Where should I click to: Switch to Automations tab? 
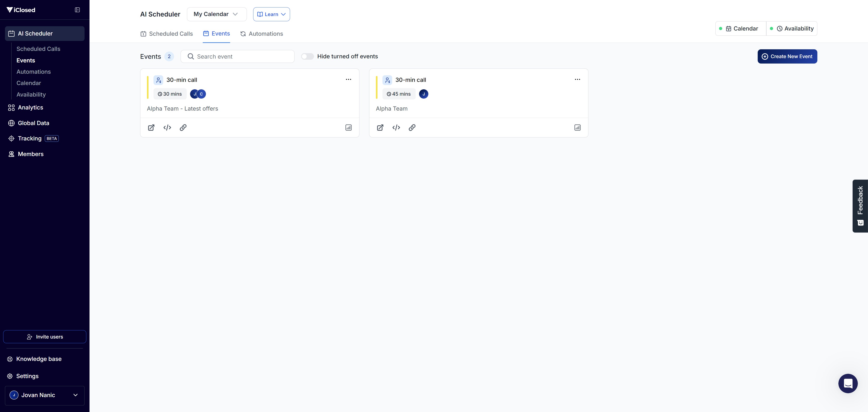(x=262, y=34)
